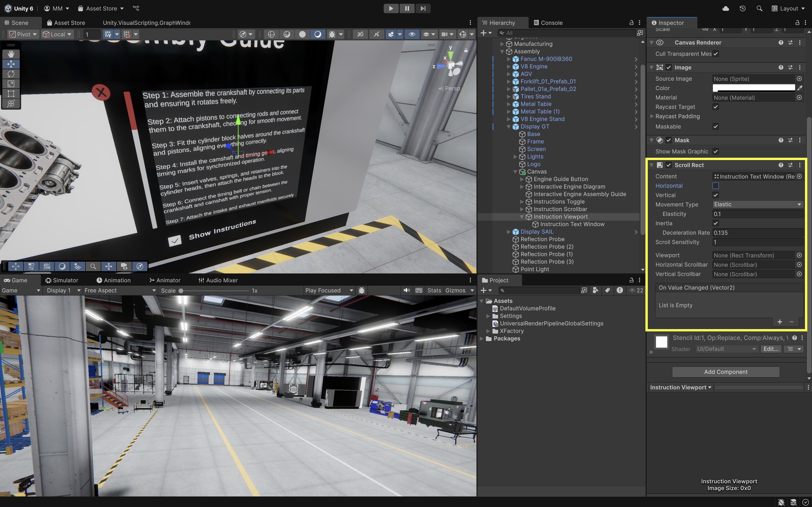Click Add Component button
Screen dimensions: 812x507
point(726,372)
